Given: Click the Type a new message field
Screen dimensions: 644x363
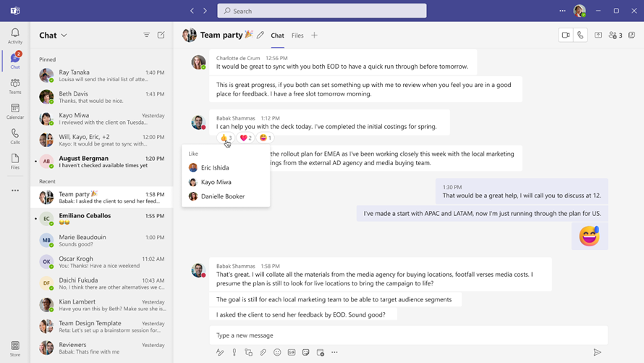Looking at the screenshot, I should pyautogui.click(x=409, y=335).
